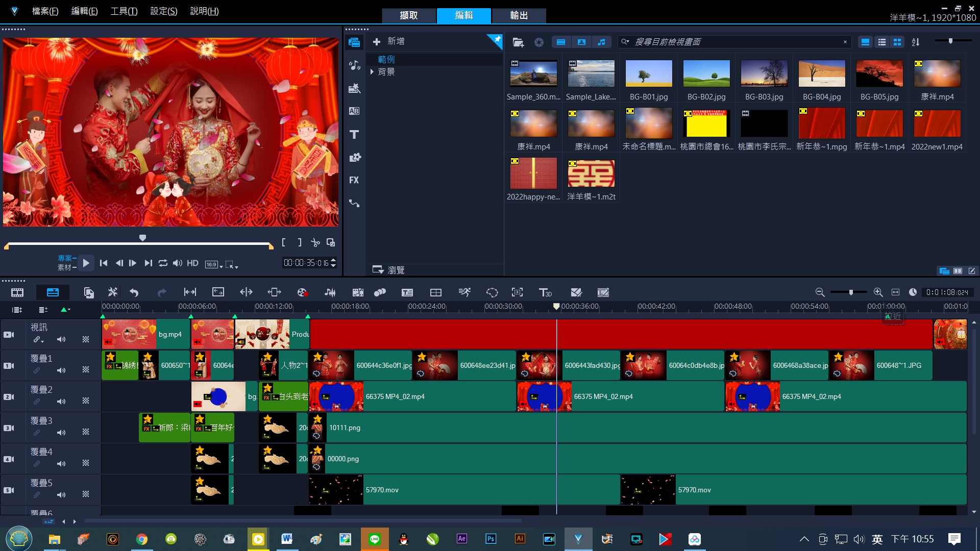Open the 設定 menu
The width and height of the screenshot is (980, 551).
pos(164,11)
